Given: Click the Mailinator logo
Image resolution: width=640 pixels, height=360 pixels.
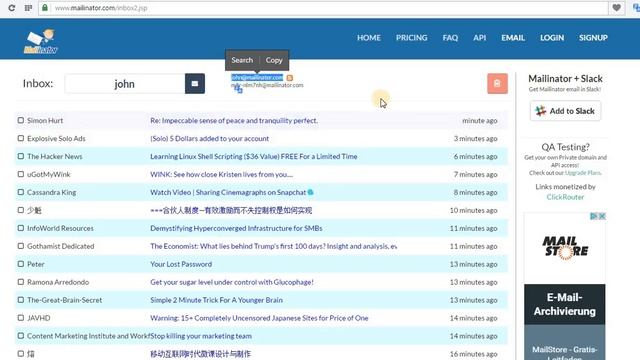Looking at the screenshot, I should (x=40, y=42).
